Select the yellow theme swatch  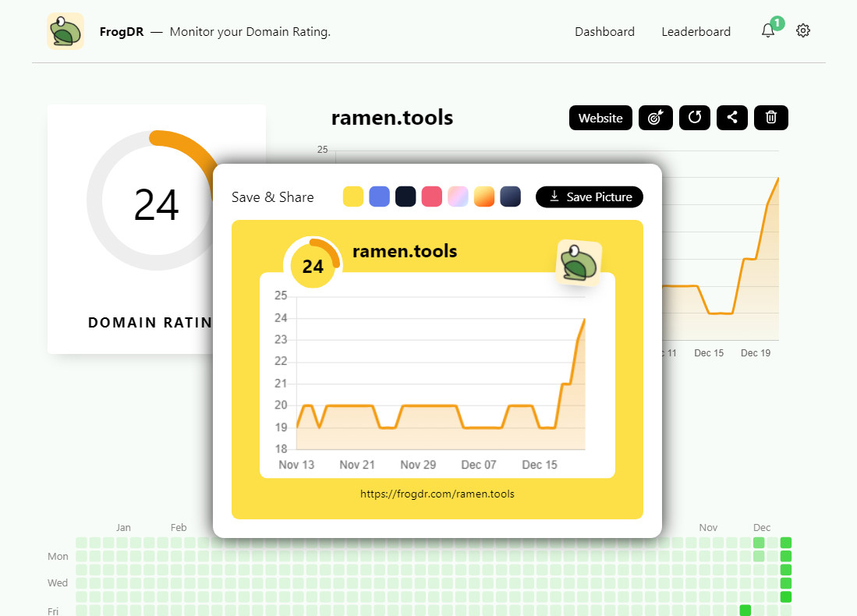pyautogui.click(x=353, y=196)
